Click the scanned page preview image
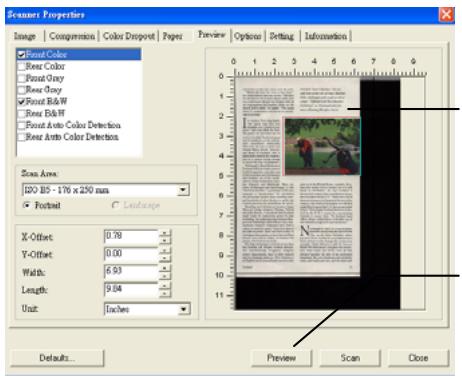 [298, 177]
